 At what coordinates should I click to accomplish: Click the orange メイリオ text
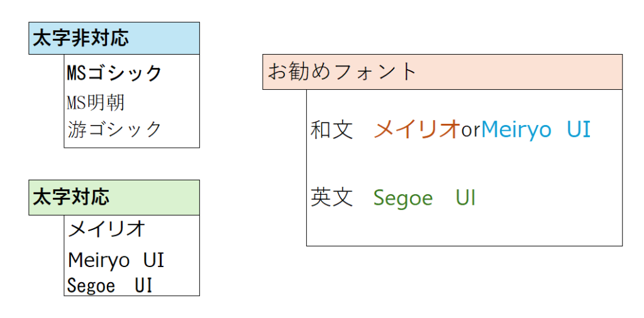pyautogui.click(x=417, y=130)
